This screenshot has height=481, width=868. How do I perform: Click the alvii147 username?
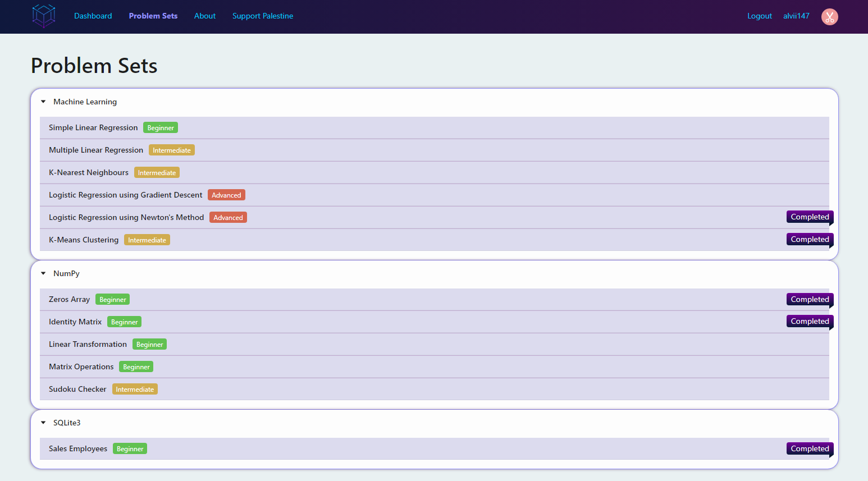796,16
